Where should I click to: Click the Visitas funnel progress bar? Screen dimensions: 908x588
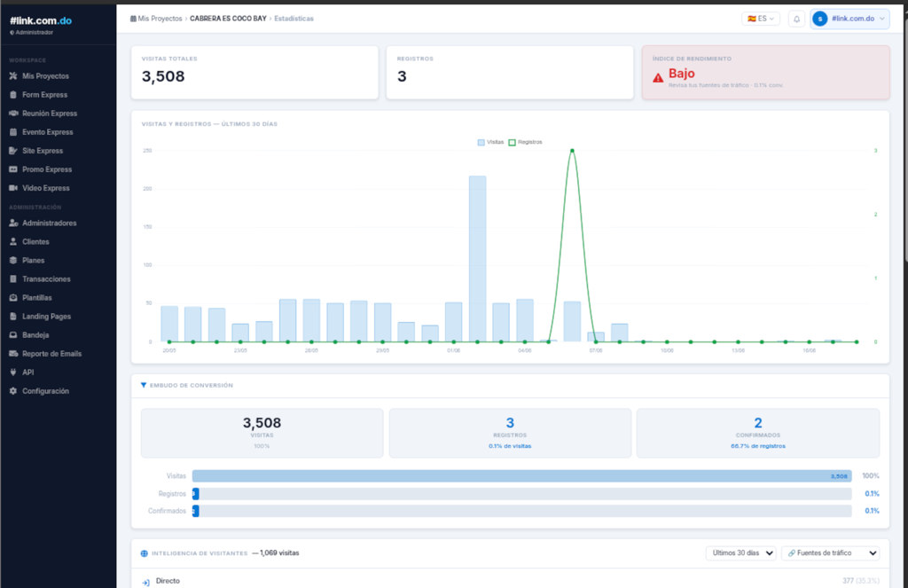[521, 476]
